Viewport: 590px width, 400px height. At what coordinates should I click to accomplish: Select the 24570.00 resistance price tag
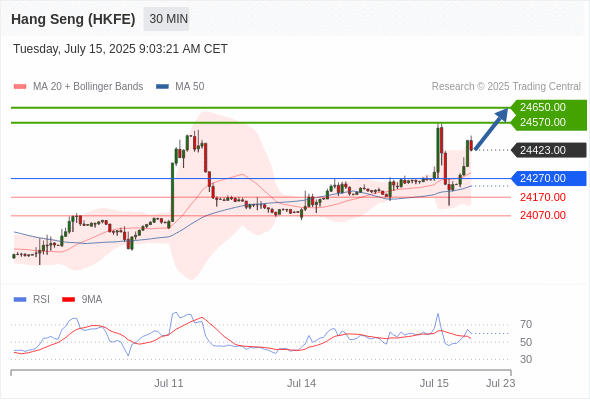pos(543,122)
